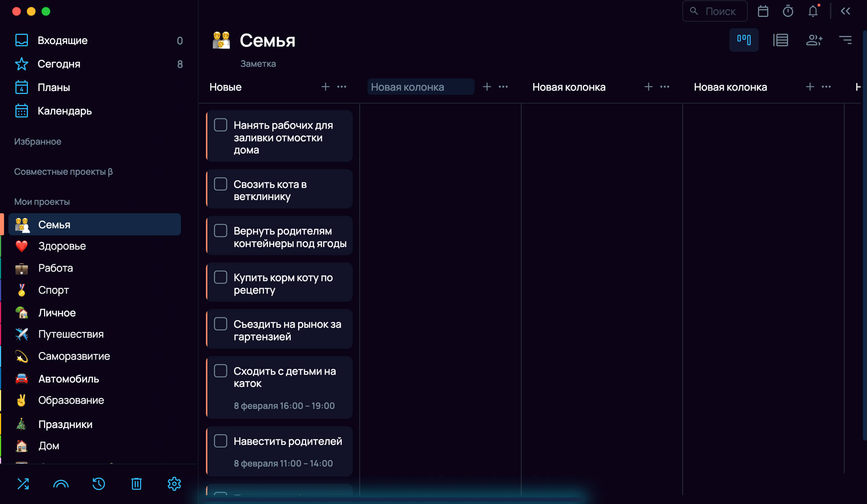Open the add collaborators icon
This screenshot has height=504, width=867.
[x=814, y=40]
